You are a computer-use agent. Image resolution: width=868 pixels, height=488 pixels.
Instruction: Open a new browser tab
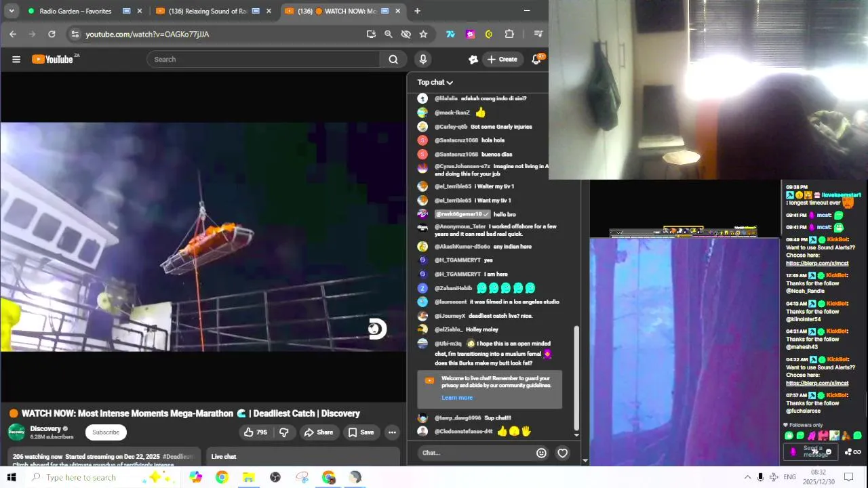pyautogui.click(x=417, y=11)
